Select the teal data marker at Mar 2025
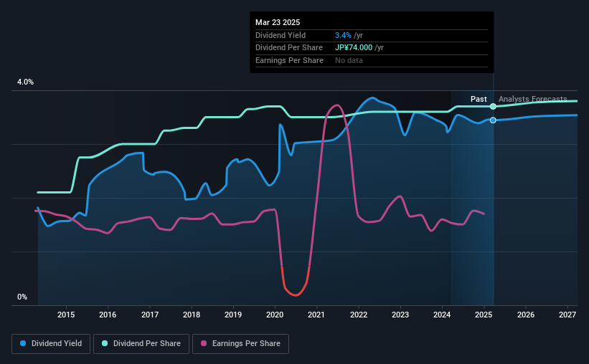The width and height of the screenshot is (589, 364). [493, 107]
